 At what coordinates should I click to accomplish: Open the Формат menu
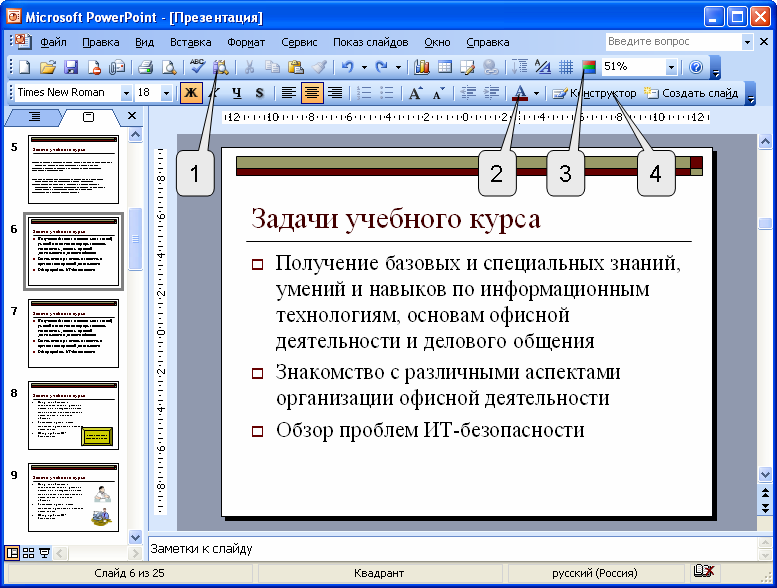click(246, 42)
